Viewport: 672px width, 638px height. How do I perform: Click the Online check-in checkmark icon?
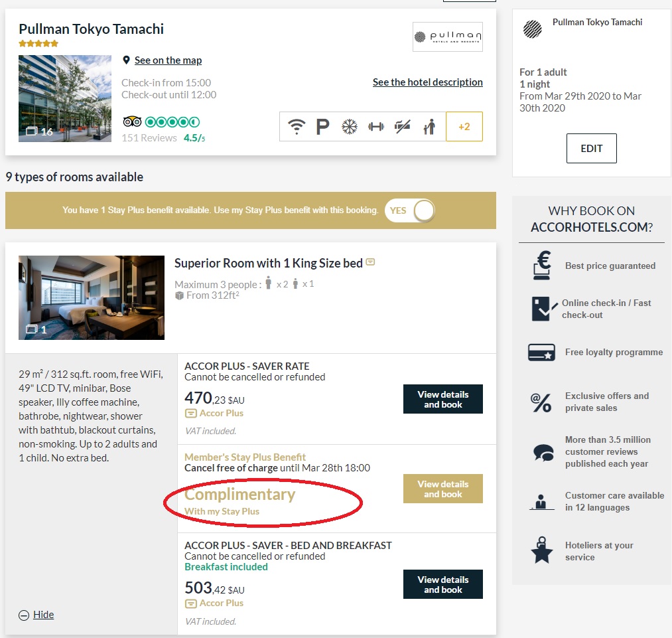[x=544, y=309]
